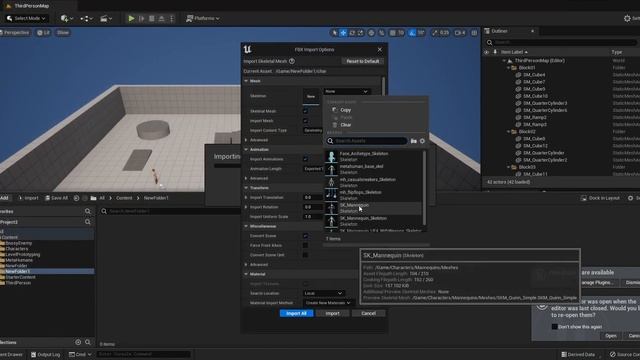640x360 pixels.
Task: Click Cancel in import dialog
Action: tap(368, 313)
